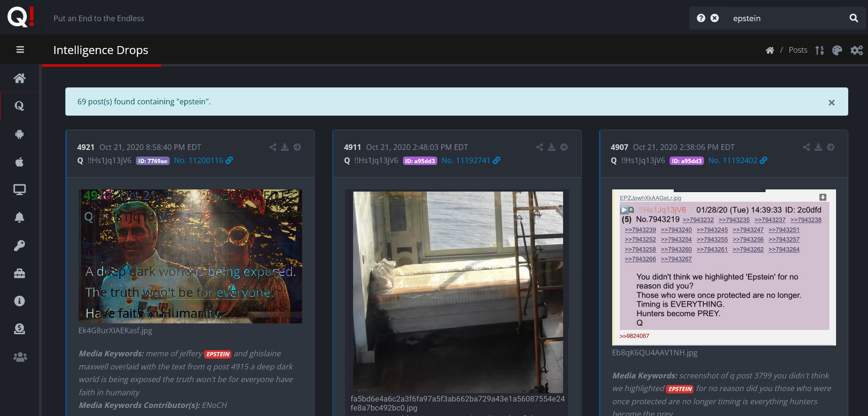Click filename Eb8qK6QU4AAV1NH.jpg
Image resolution: width=868 pixels, height=416 pixels.
point(655,353)
